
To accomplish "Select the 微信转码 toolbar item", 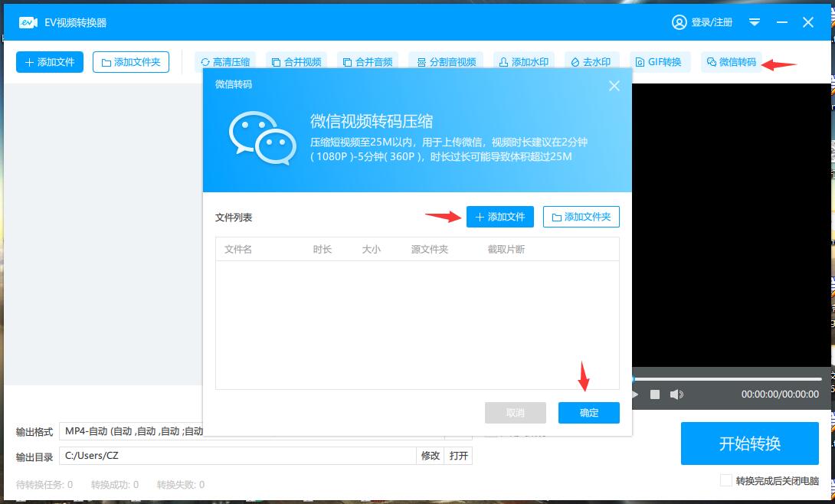I will pos(731,62).
